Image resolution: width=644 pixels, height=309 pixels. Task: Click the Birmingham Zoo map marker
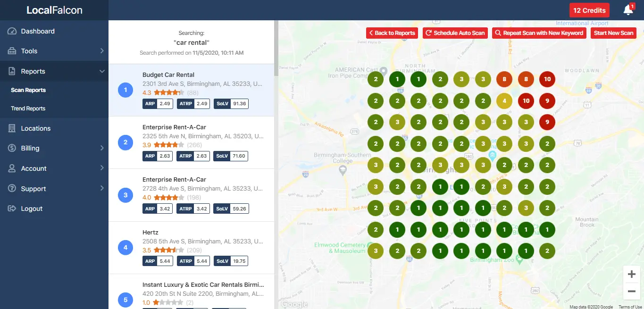pyautogui.click(x=519, y=259)
